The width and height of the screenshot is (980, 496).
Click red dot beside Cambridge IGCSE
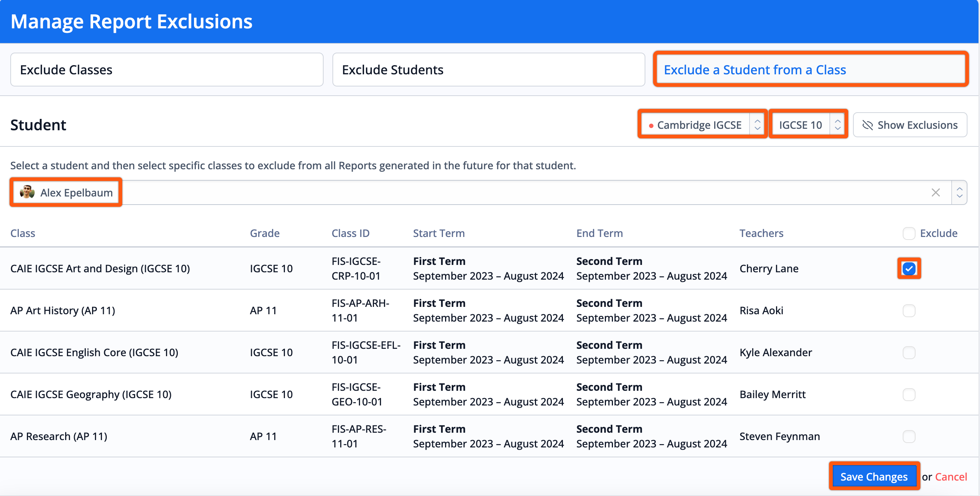coord(651,125)
